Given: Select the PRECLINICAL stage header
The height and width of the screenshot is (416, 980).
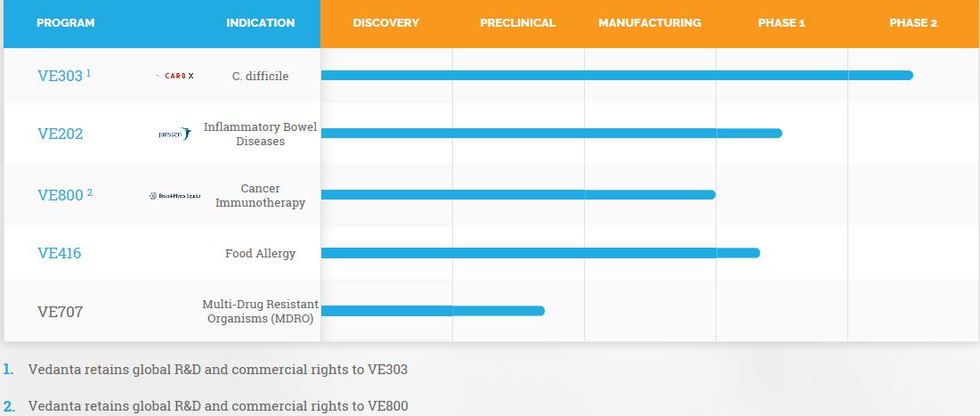Looking at the screenshot, I should pos(517,23).
